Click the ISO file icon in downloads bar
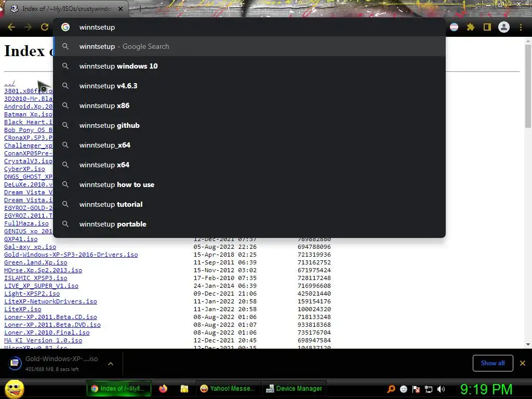 [15, 363]
